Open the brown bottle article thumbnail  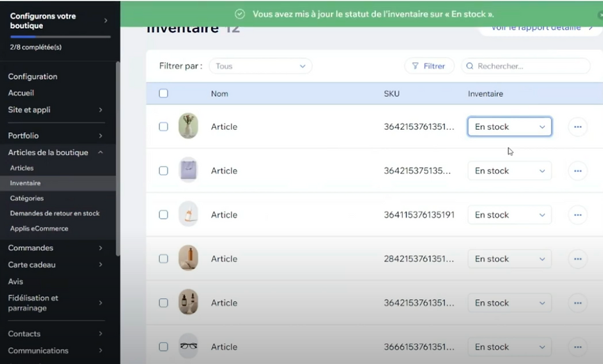click(188, 258)
